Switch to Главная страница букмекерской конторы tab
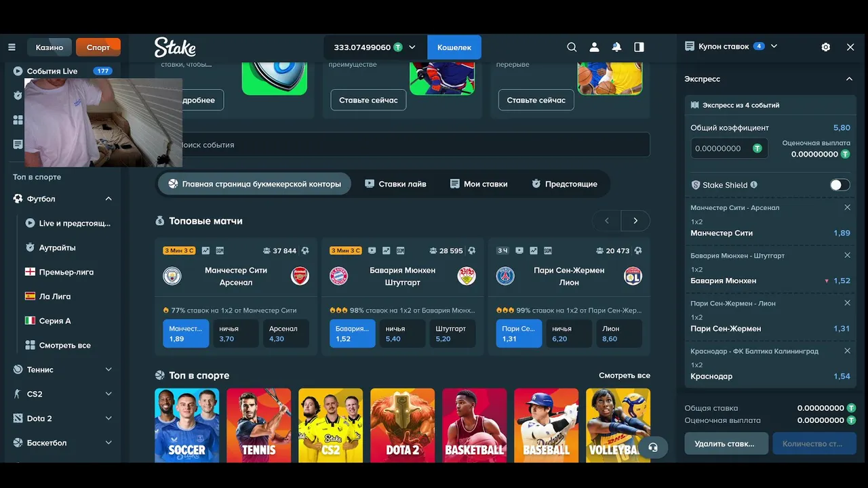This screenshot has height=488, width=868. pyautogui.click(x=254, y=184)
